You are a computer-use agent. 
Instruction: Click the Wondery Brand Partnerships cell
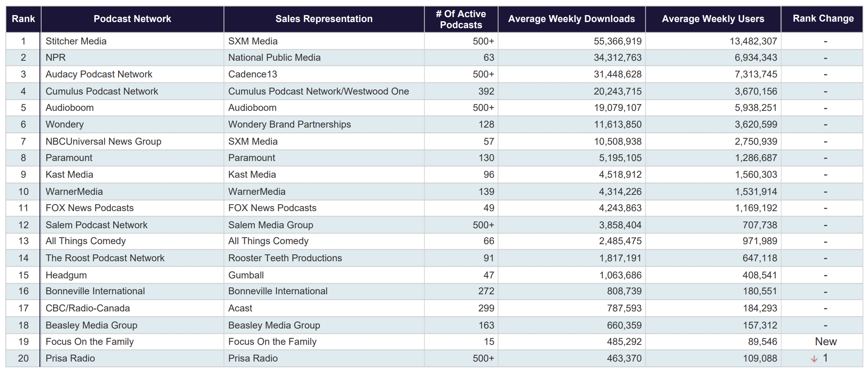pos(289,124)
